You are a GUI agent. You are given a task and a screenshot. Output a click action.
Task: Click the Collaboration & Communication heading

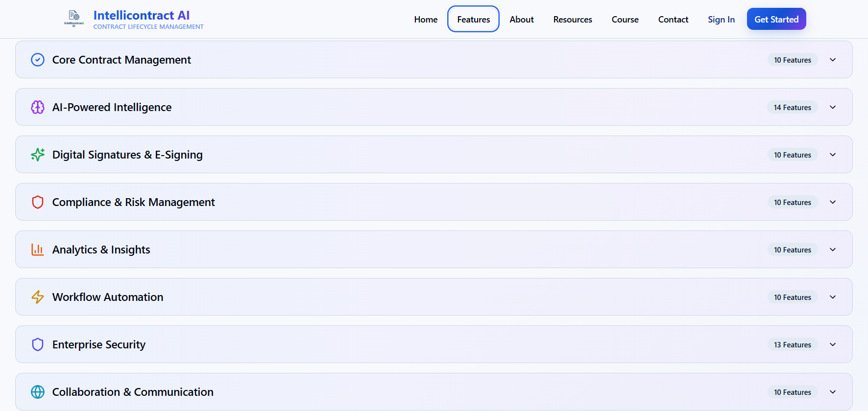(133, 392)
